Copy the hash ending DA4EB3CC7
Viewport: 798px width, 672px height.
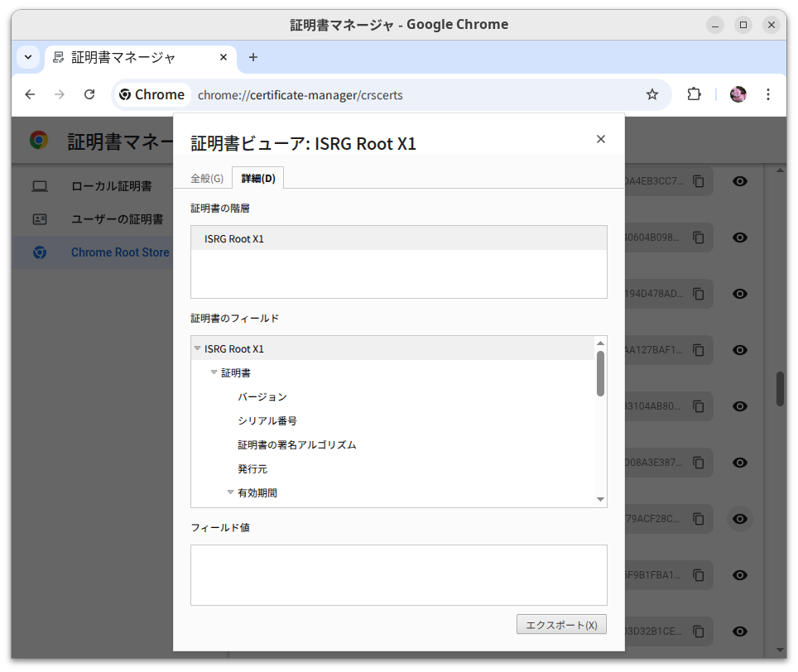[x=699, y=181]
